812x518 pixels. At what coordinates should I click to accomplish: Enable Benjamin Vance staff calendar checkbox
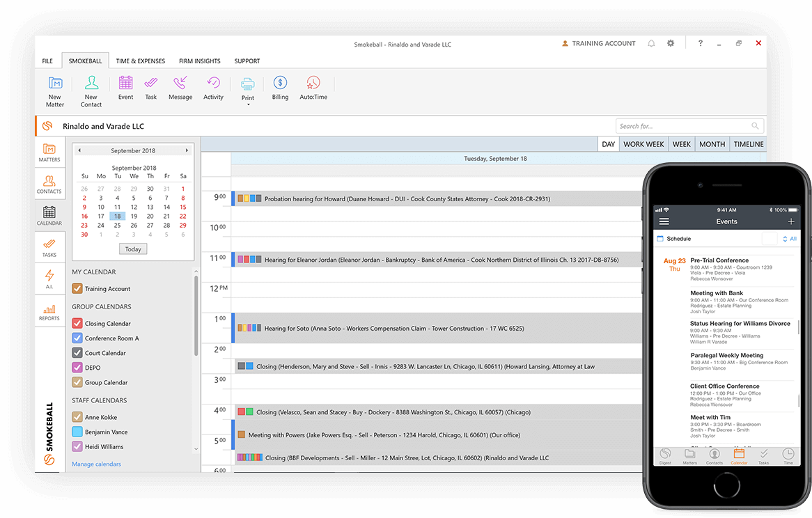77,432
